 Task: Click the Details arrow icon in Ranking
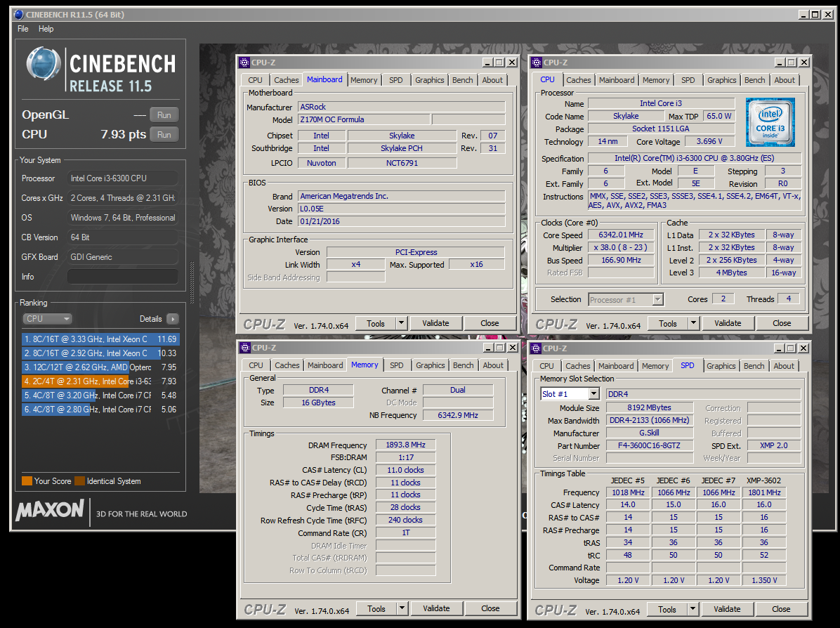[x=173, y=319]
